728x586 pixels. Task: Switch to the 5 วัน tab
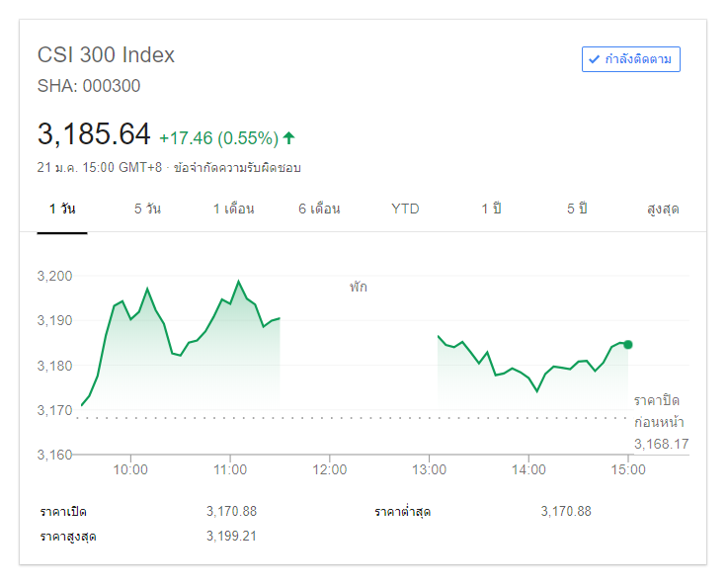point(148,209)
